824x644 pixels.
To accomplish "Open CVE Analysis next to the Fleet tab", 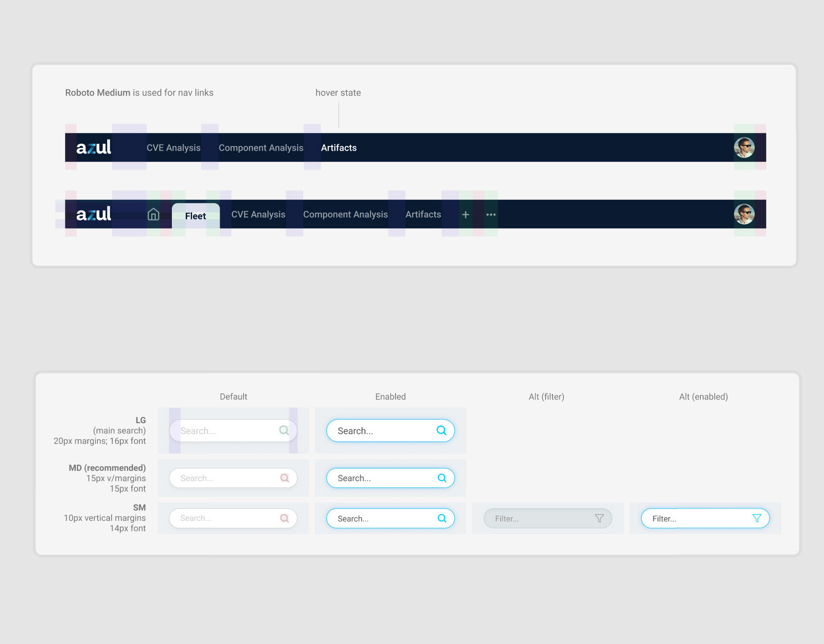I will pos(258,215).
